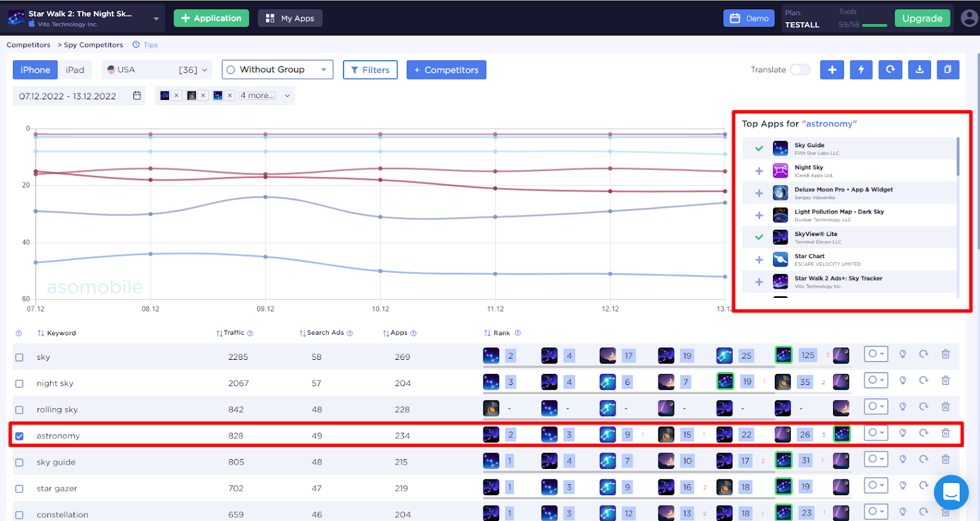Open group dropdown in astronomy row

(x=876, y=433)
